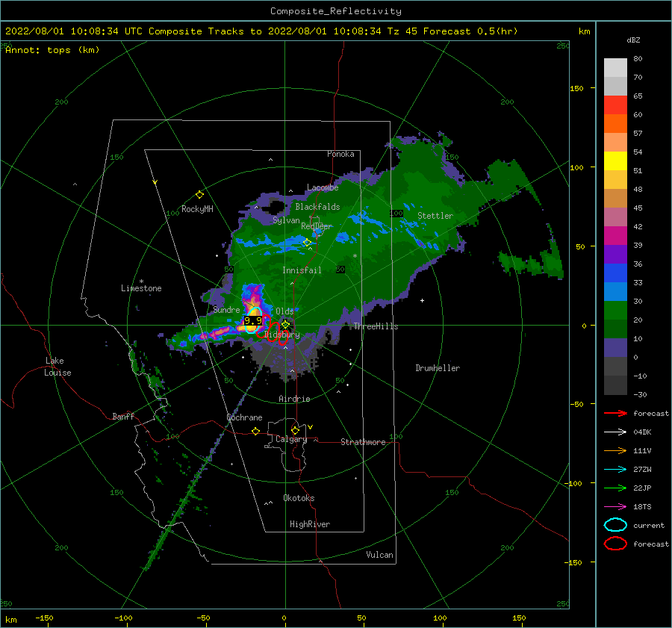Pick the white swatch below 80 dBZ
The width and height of the screenshot is (672, 628).
615,68
